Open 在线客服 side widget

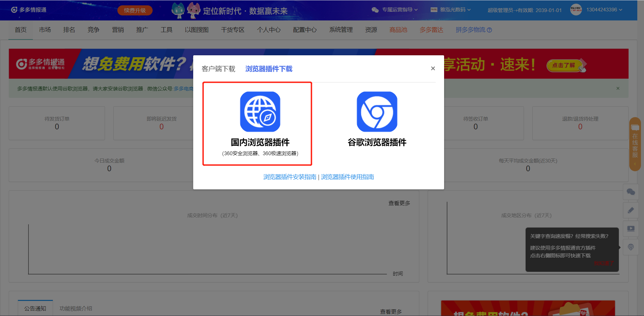pyautogui.click(x=635, y=144)
